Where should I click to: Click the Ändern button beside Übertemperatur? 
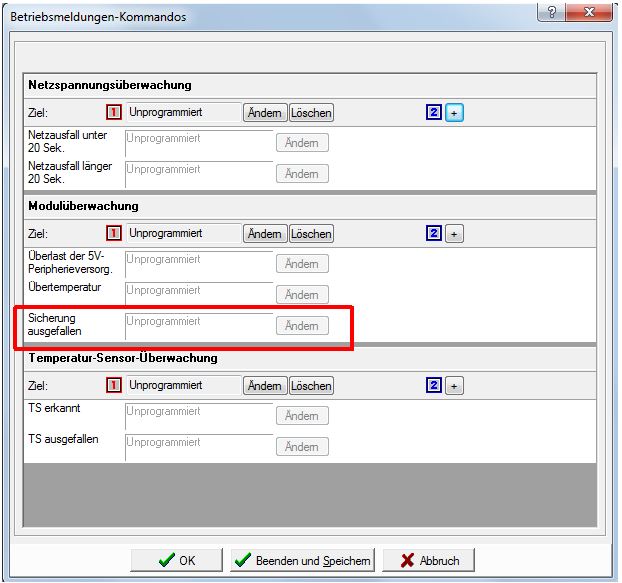point(301,295)
